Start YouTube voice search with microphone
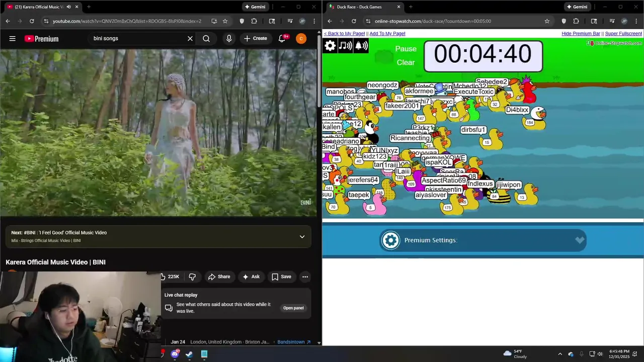 coord(229,39)
